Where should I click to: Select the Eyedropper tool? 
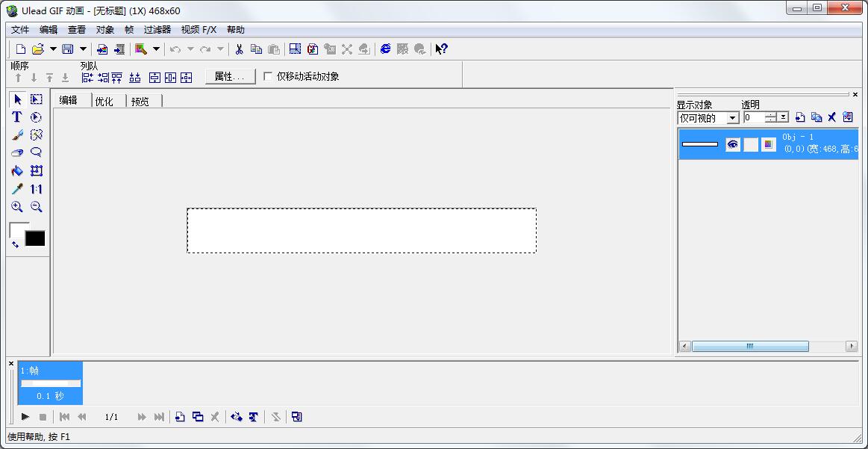(x=17, y=189)
